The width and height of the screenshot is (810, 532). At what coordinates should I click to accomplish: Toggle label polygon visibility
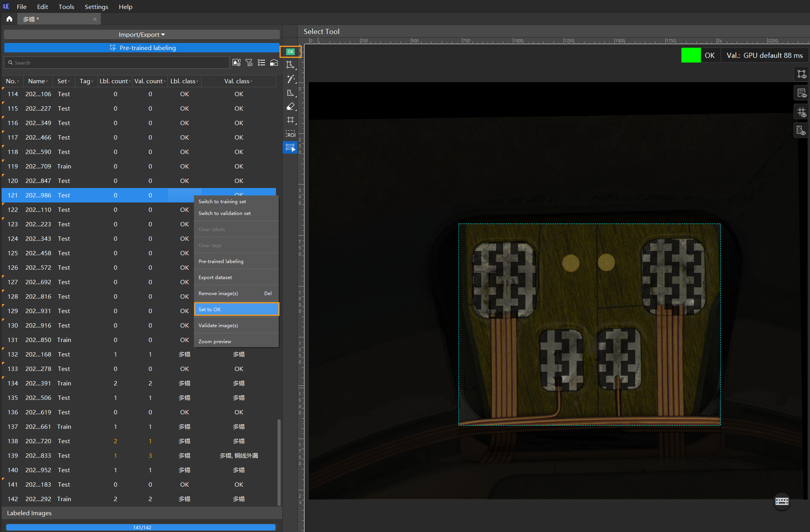pos(801,74)
